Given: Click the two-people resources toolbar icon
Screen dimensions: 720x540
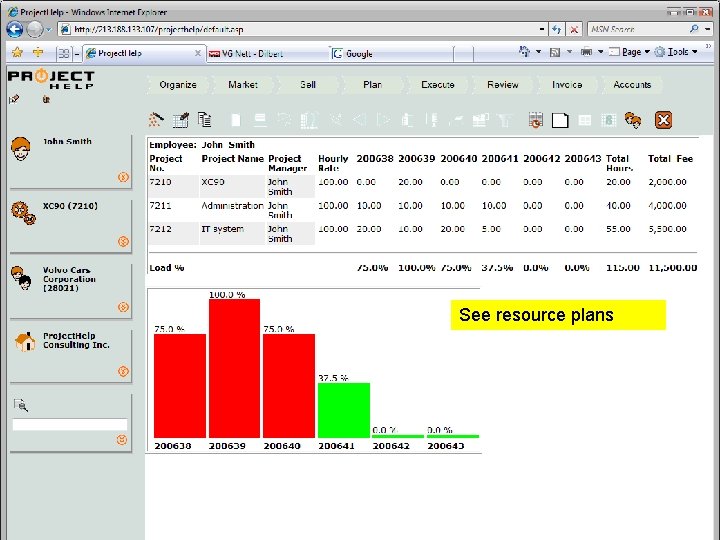Looking at the screenshot, I should click(x=633, y=120).
